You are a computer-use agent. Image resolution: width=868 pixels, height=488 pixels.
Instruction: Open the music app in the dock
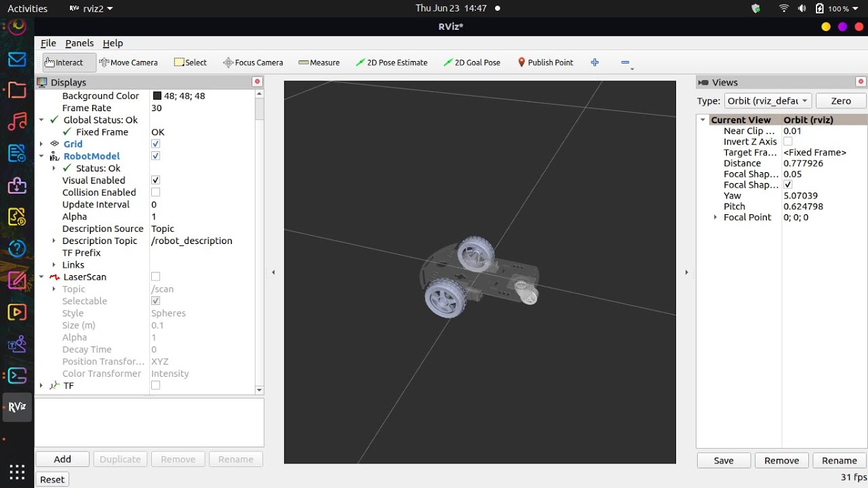[17, 122]
